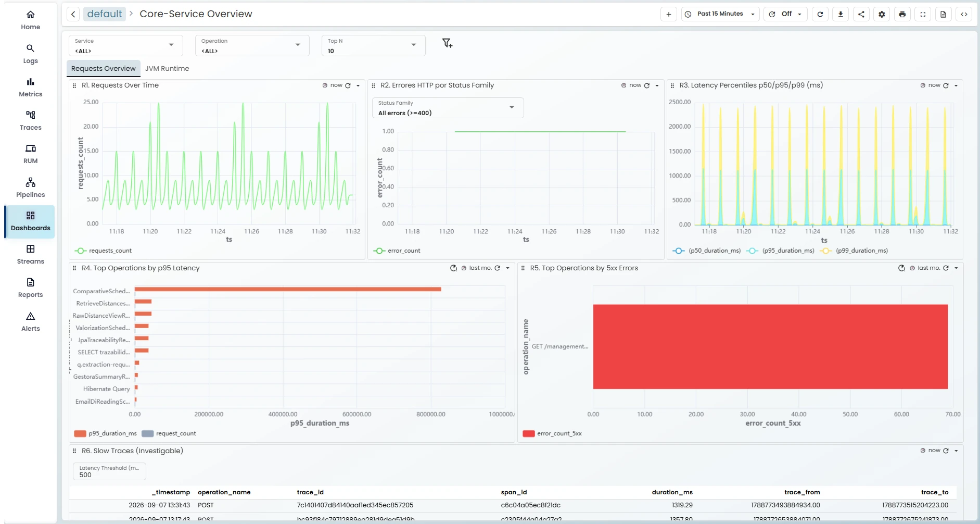Open the Past 15 Minutes time range picker
This screenshot has height=524, width=980.
pyautogui.click(x=721, y=14)
